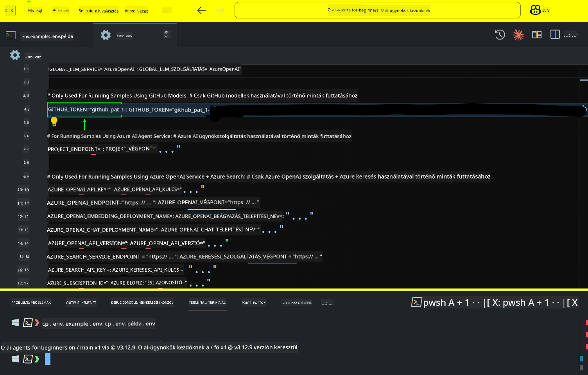The width and height of the screenshot is (588, 375).
Task: Open the Output panel tab
Action: click(x=81, y=303)
